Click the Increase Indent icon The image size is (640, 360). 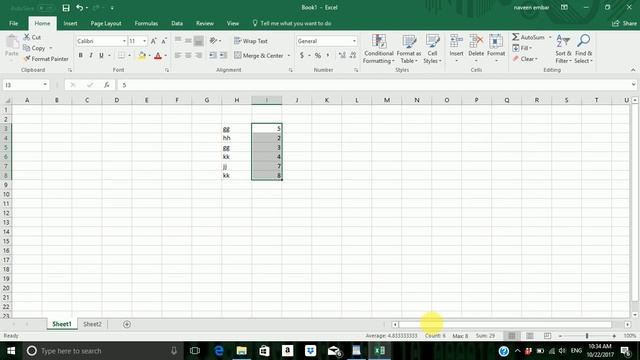223,55
